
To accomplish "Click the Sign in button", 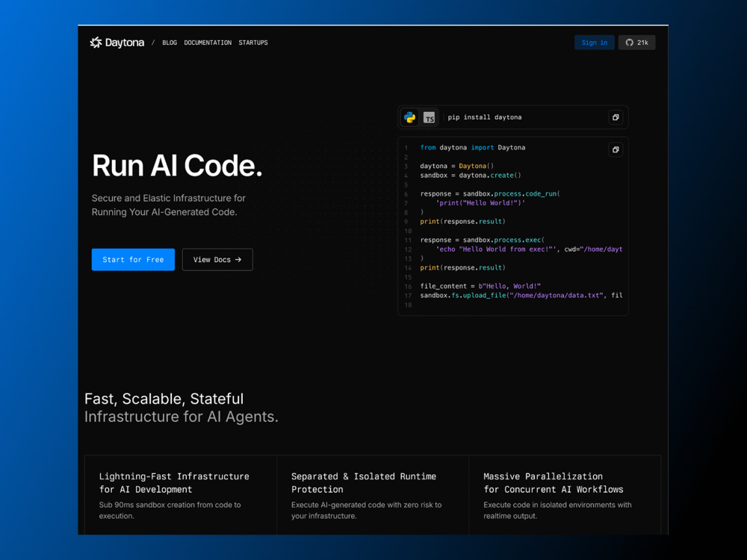I will 594,43.
